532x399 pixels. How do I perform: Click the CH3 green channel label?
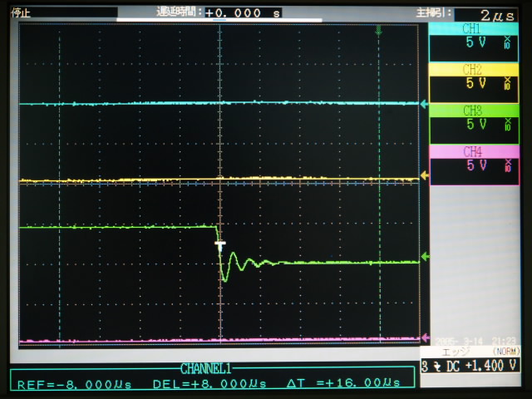[471, 110]
